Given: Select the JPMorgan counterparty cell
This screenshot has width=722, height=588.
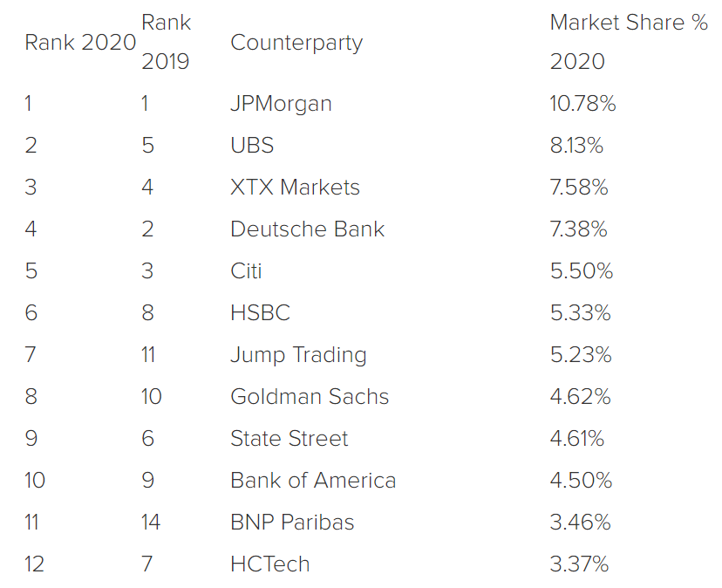Looking at the screenshot, I should 281,104.
